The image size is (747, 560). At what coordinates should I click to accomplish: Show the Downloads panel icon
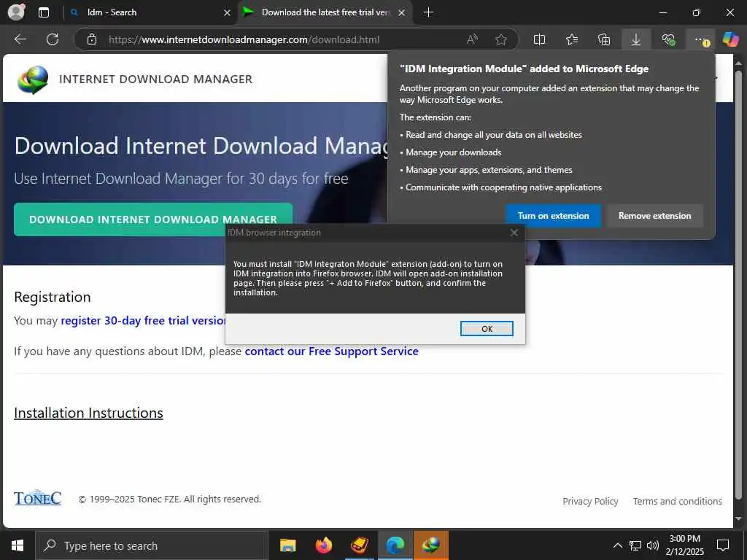[x=636, y=39]
